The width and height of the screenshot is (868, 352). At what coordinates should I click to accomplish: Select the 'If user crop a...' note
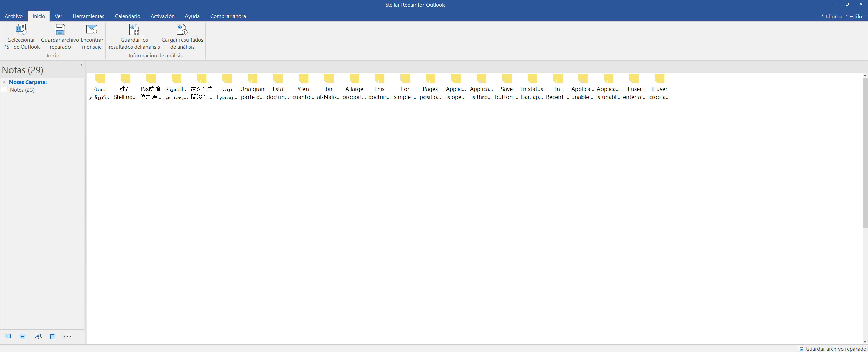pos(659,87)
